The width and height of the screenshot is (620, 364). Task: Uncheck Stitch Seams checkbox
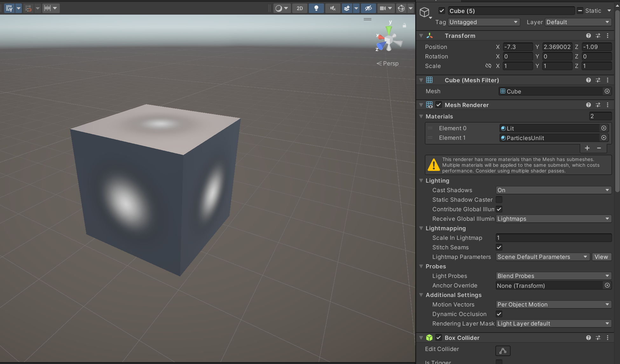499,247
